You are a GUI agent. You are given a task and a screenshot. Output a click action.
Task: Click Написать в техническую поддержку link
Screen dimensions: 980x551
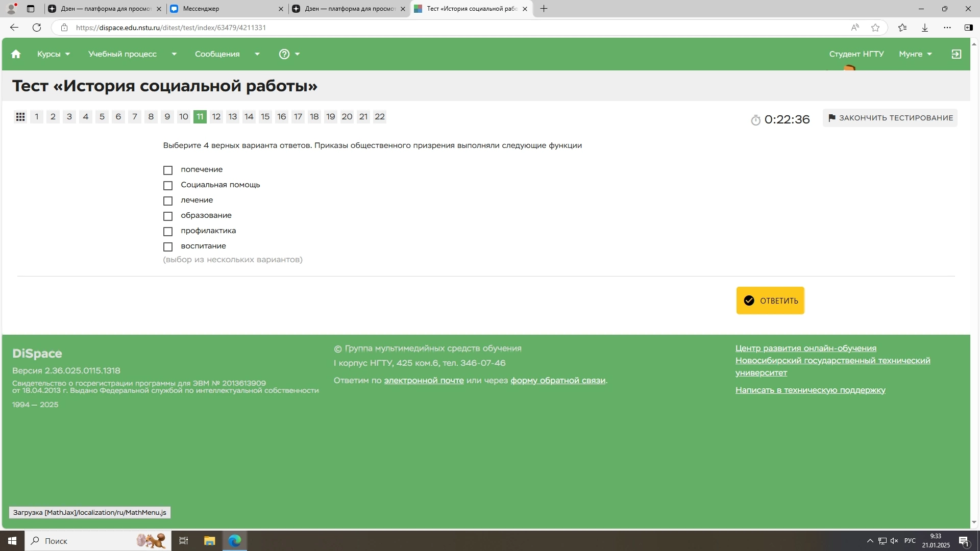(810, 390)
